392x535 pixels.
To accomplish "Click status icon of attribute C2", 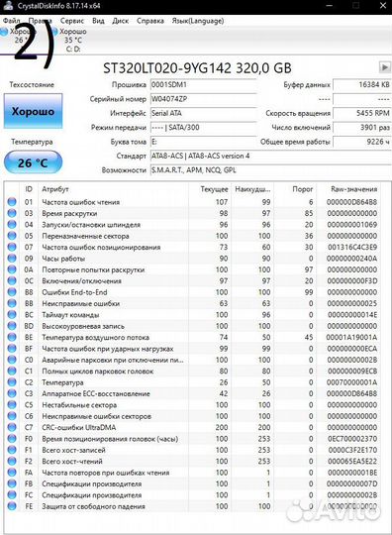I will (x=12, y=381).
